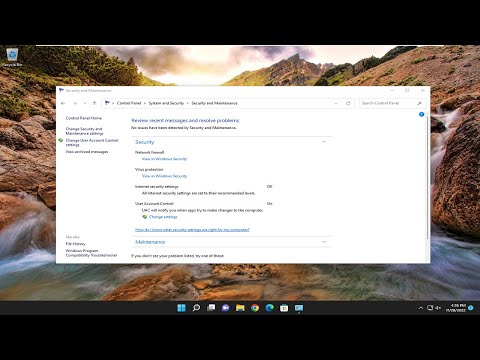
Task: Open volume icon in system tray
Action: [438, 308]
